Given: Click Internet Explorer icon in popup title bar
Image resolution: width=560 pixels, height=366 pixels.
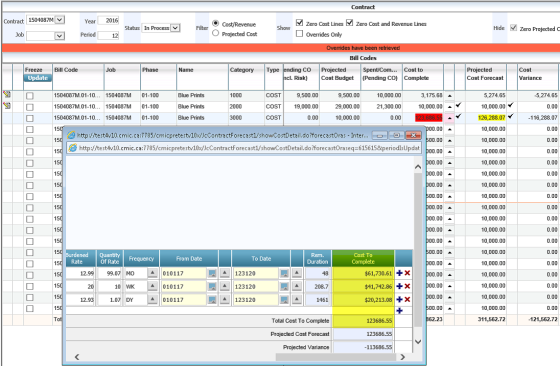Looking at the screenshot, I should pos(71,135).
